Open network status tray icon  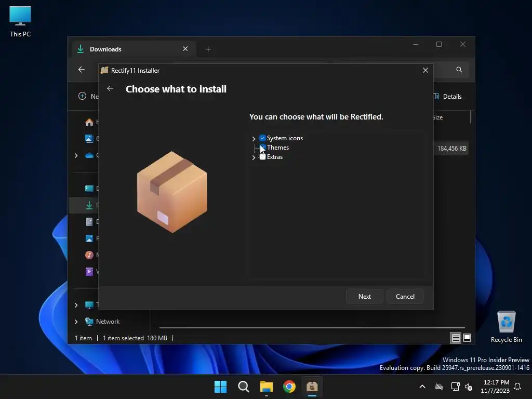click(455, 387)
